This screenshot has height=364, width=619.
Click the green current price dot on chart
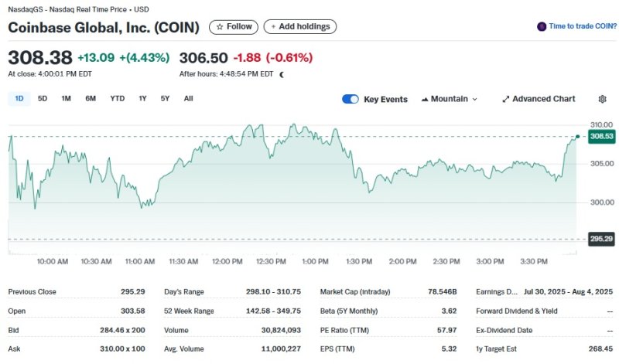coord(577,136)
